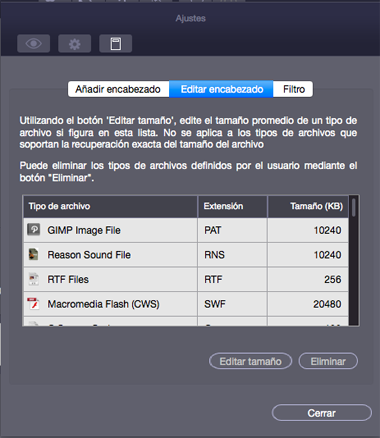Click the GIMP Image File icon

(x=33, y=230)
